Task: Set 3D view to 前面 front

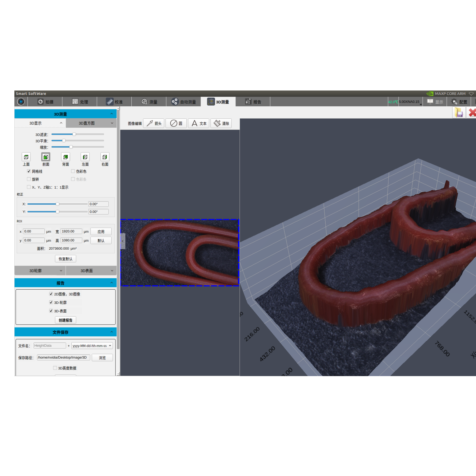Action: point(46,157)
